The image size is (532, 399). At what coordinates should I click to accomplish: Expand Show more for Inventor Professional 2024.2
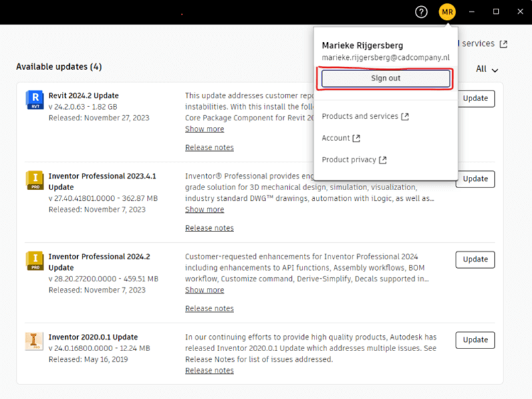pyautogui.click(x=204, y=290)
